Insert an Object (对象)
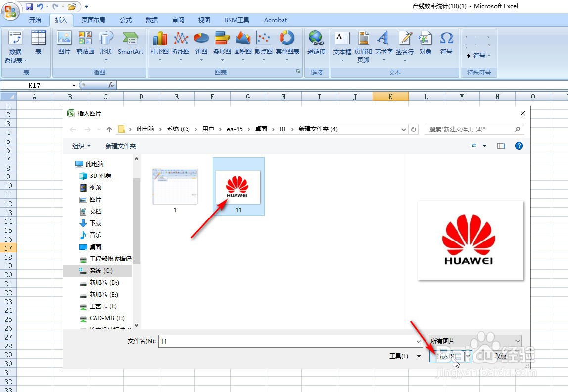The image size is (568, 392). (x=426, y=43)
